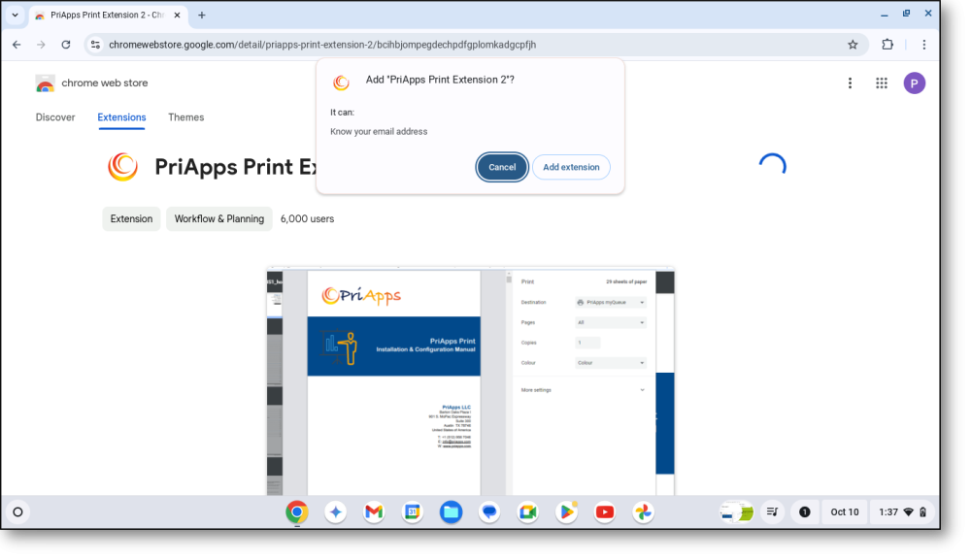Open the tab search dropdown arrow
The height and width of the screenshot is (560, 971).
pyautogui.click(x=15, y=15)
